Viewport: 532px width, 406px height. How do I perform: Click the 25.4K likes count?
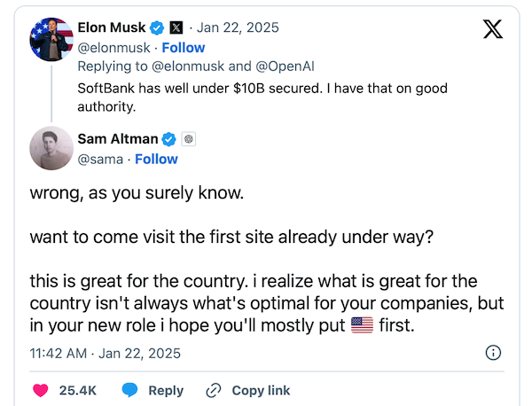click(78, 390)
